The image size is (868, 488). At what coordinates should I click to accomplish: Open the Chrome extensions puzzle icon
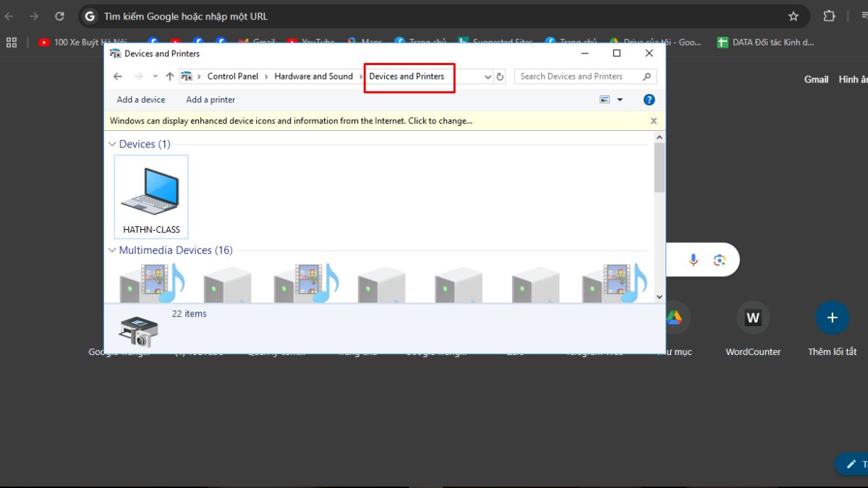829,16
